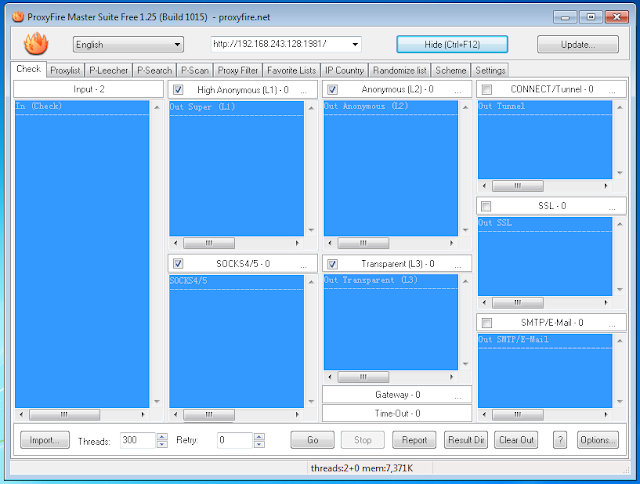Toggle the High Anonymous (L1) checkbox
The width and height of the screenshot is (640, 484).
pyautogui.click(x=178, y=89)
